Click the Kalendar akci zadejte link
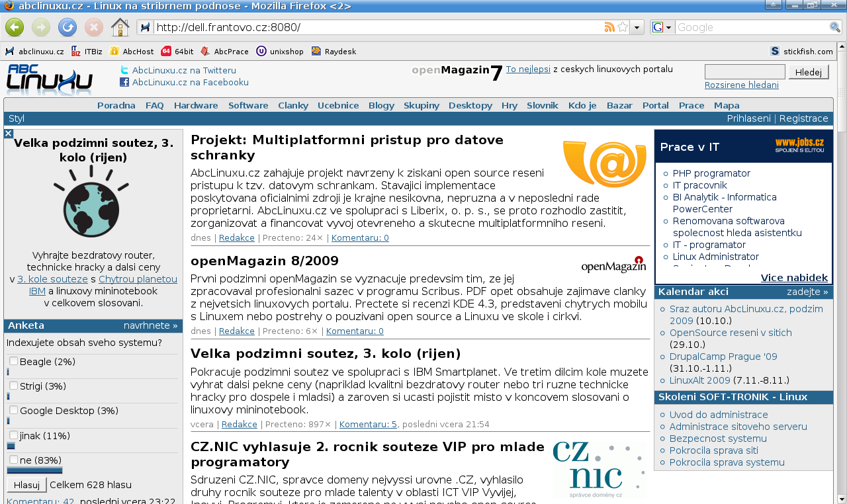The height and width of the screenshot is (504, 847). (807, 292)
